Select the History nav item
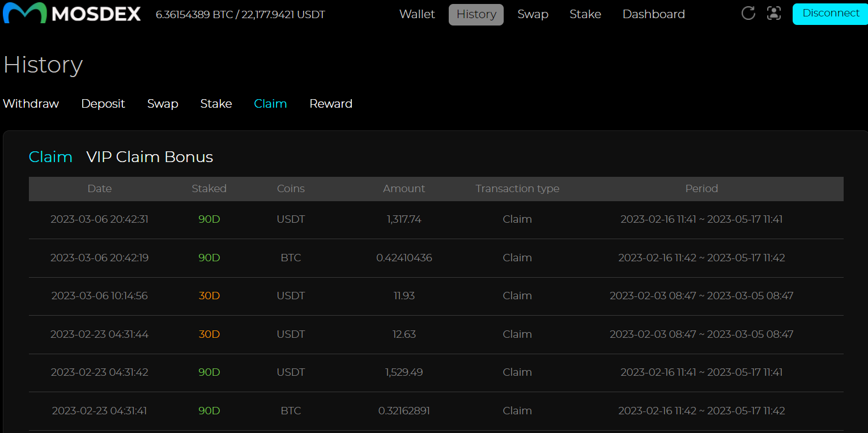Image resolution: width=868 pixels, height=433 pixels. (x=476, y=15)
